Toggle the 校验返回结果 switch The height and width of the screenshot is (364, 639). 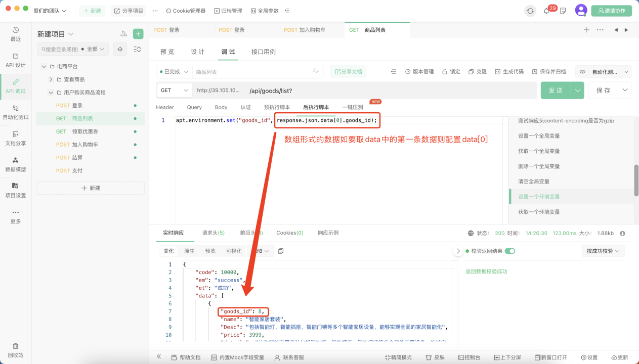point(510,251)
